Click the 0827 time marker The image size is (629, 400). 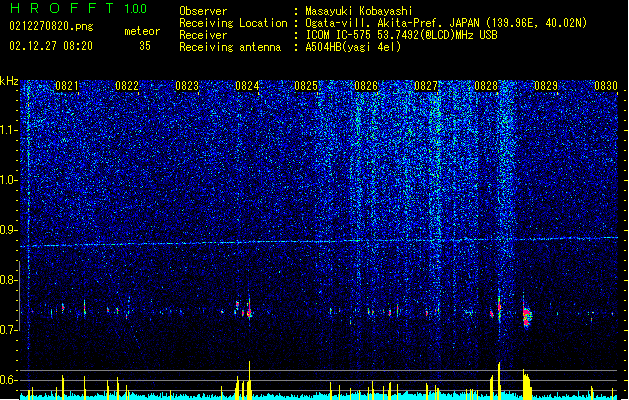point(426,86)
